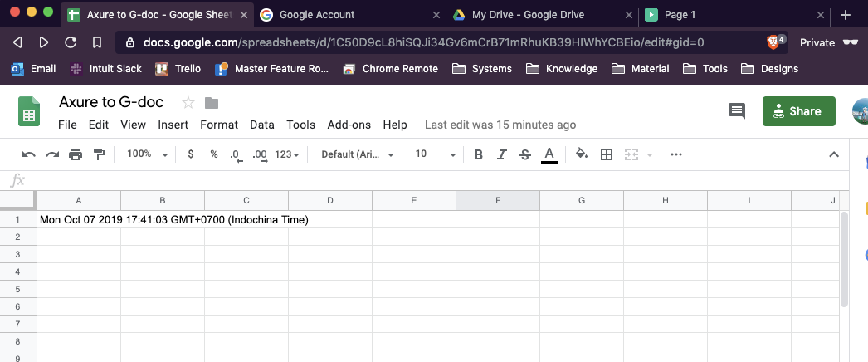
Task: Open the 'Last edit was 15 minutes ago' link
Action: 500,125
